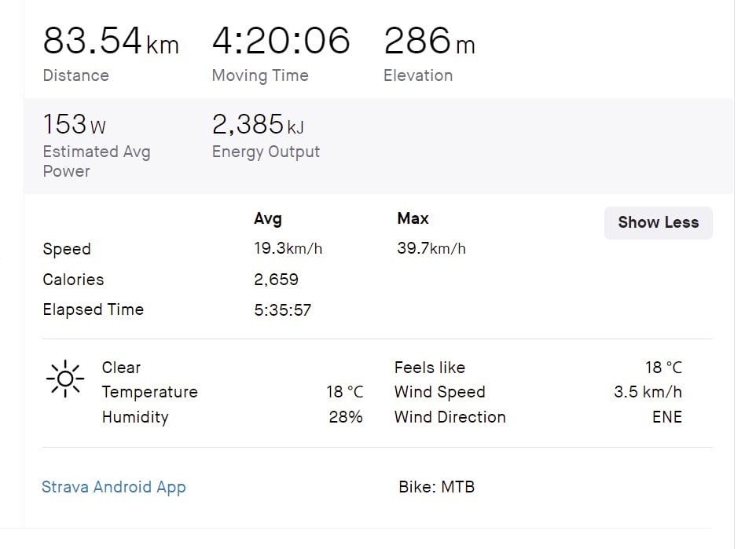
Task: Click the elapsed time 5:35:57 value
Action: (x=282, y=310)
